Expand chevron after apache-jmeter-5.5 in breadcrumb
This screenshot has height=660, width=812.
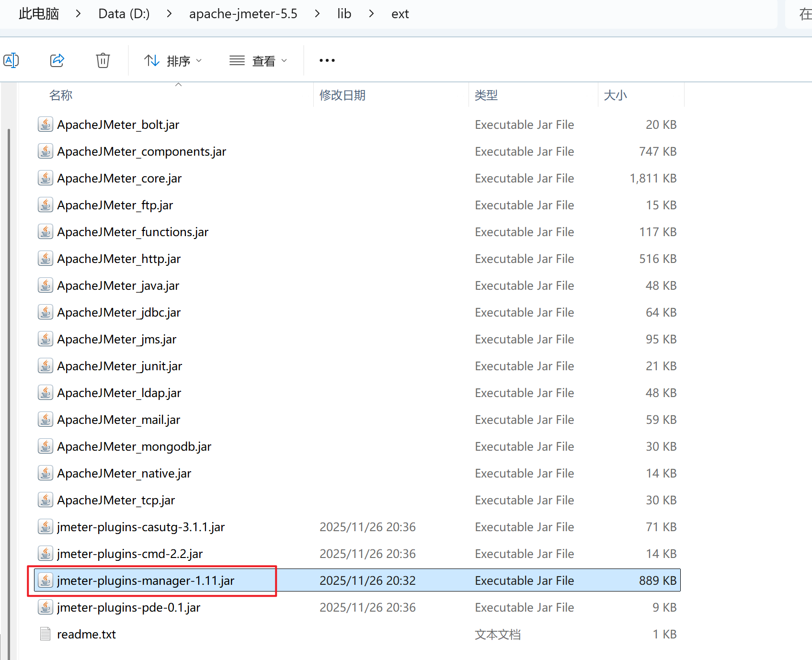pyautogui.click(x=317, y=13)
